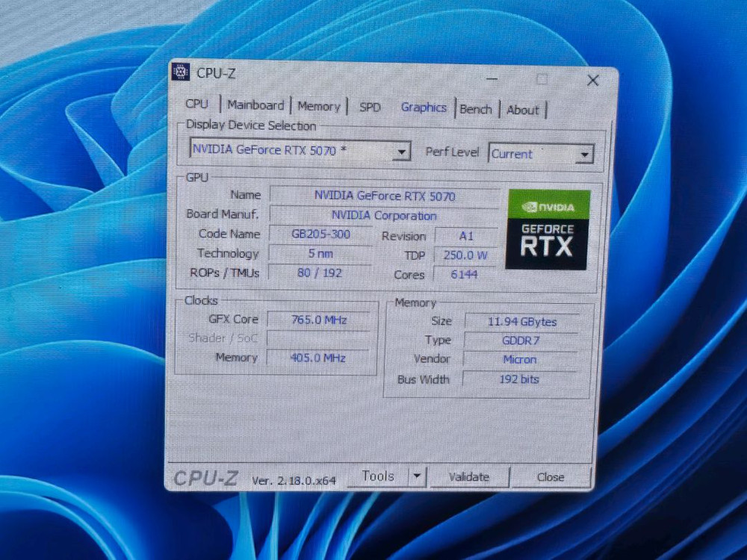Click the Vendor field showing Micron
The width and height of the screenshot is (747, 560).
pyautogui.click(x=519, y=359)
